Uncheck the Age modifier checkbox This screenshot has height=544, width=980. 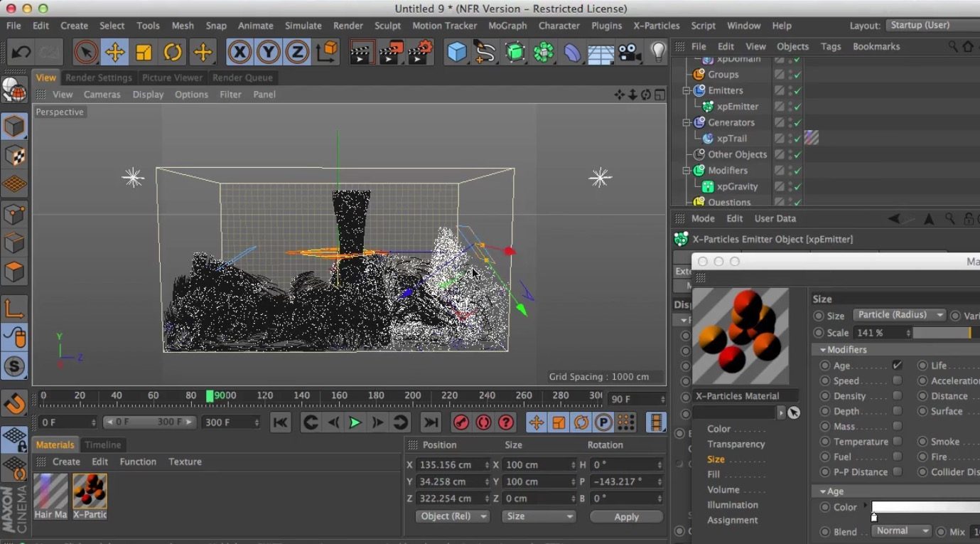point(898,366)
